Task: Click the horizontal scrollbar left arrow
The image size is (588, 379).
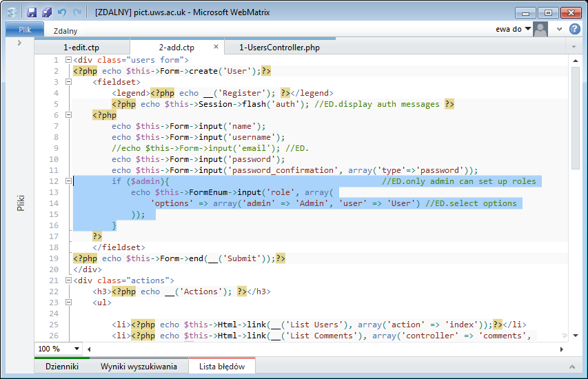Action: pos(89,349)
